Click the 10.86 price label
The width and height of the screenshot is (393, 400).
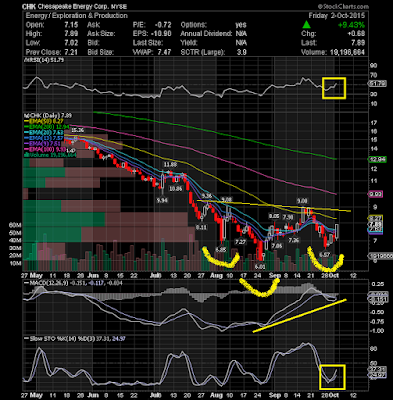click(x=175, y=188)
